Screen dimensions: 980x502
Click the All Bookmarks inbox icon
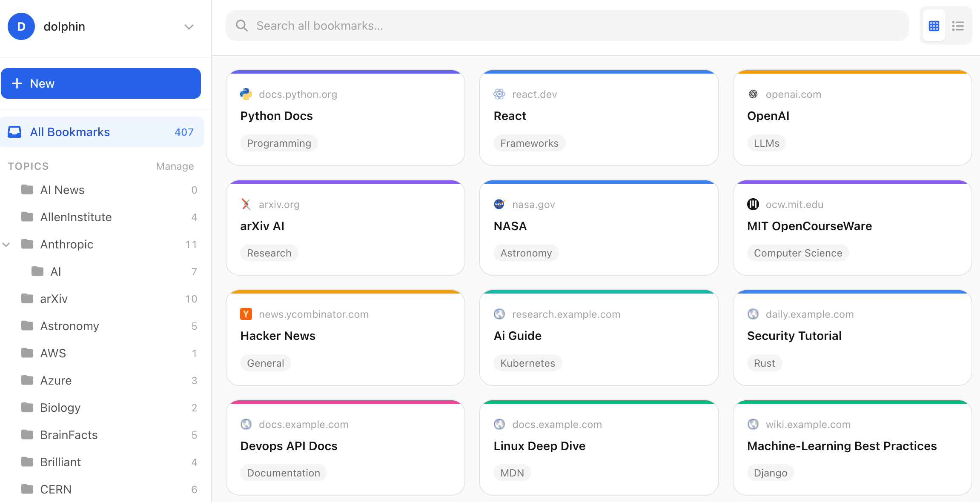(x=14, y=132)
